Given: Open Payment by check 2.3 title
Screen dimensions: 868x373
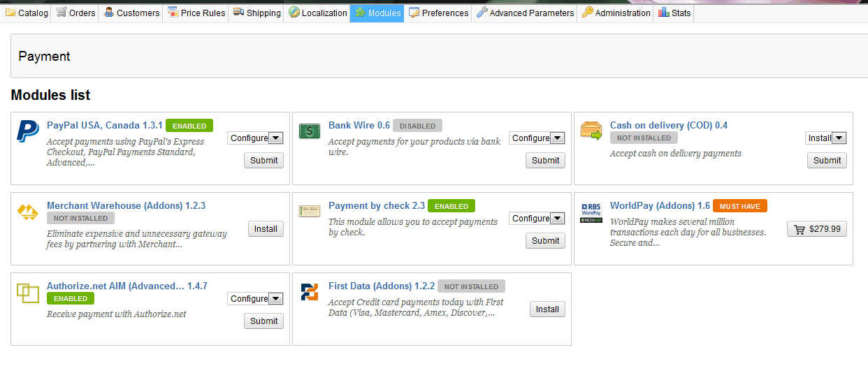Looking at the screenshot, I should (377, 206).
